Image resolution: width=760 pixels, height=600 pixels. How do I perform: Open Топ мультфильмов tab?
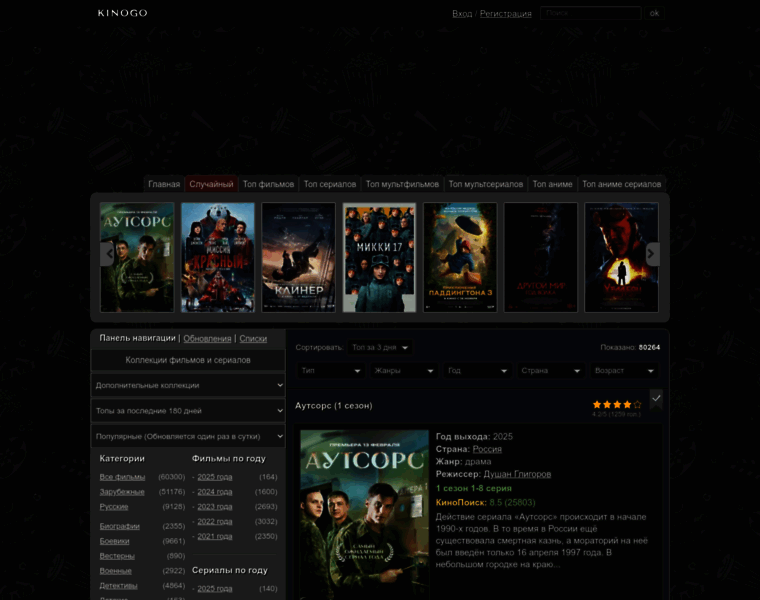402,184
